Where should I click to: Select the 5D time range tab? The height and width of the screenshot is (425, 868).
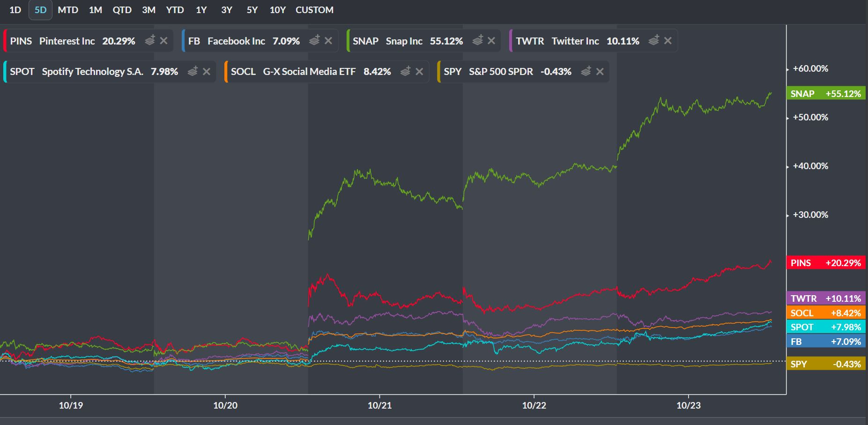(40, 10)
